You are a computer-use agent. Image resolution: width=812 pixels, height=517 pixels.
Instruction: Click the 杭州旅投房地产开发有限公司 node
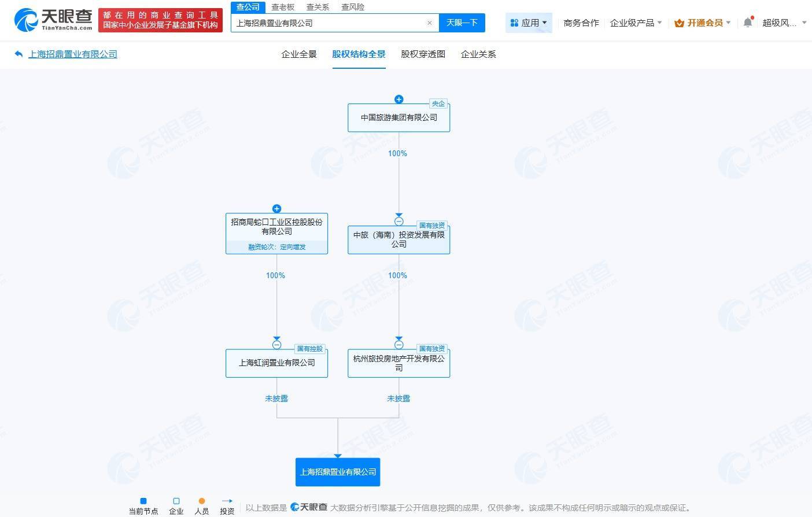[398, 363]
